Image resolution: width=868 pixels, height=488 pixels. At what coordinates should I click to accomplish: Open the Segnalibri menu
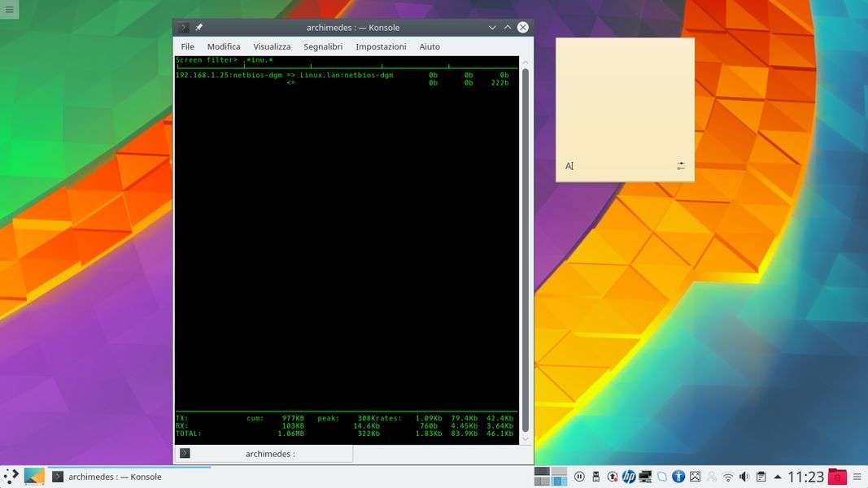click(323, 46)
